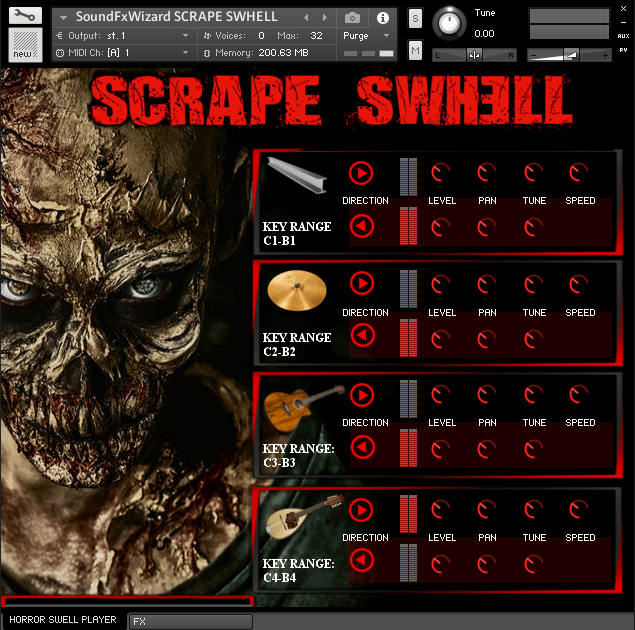Minimize the instrument with the dash button
The image size is (635, 630).
[x=624, y=22]
